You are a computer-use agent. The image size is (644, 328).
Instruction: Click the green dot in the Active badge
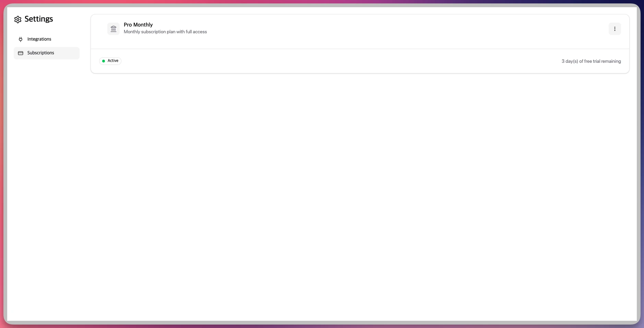pos(104,61)
